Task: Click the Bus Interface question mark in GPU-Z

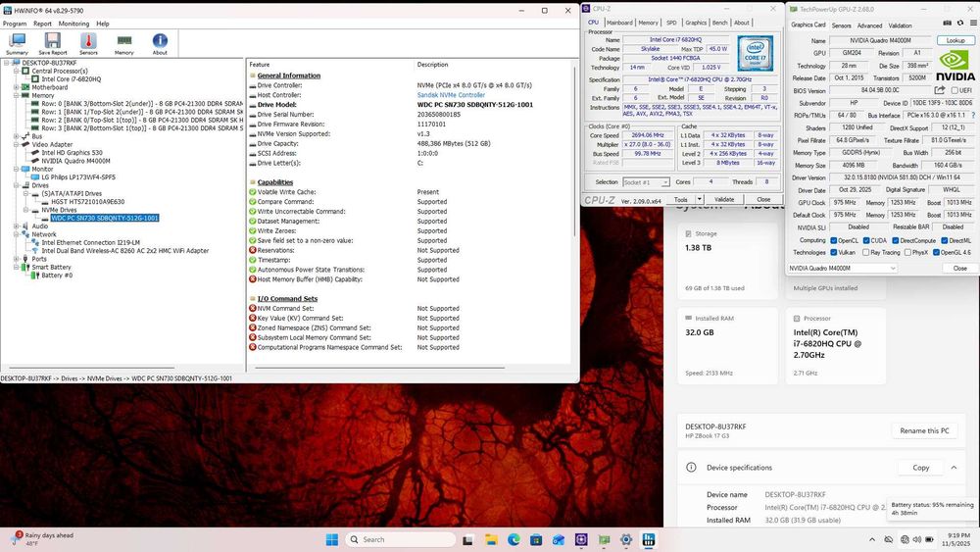Action: [973, 115]
